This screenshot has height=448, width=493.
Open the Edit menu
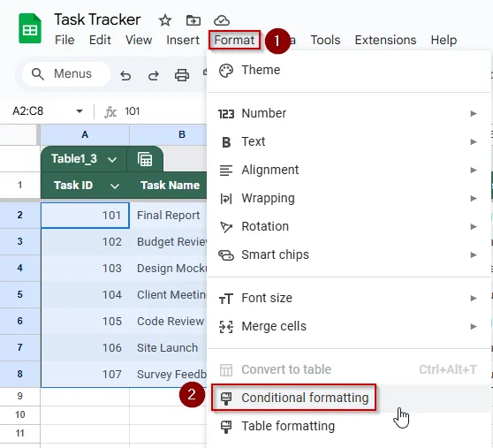[100, 41]
